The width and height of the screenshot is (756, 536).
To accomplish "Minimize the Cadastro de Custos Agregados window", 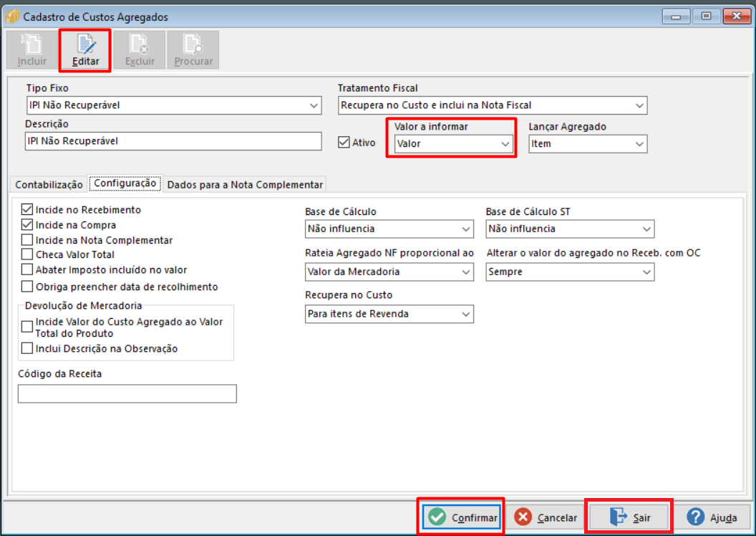I will click(676, 16).
